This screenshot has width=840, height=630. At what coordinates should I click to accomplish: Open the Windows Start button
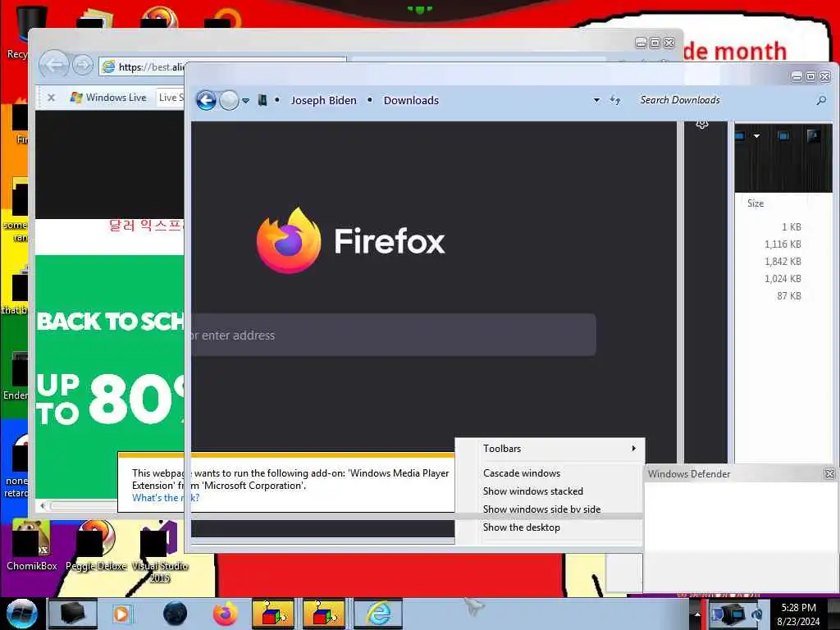tap(21, 614)
